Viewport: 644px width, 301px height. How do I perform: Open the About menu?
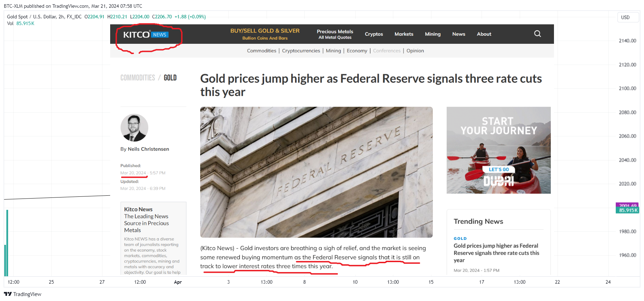coord(484,34)
